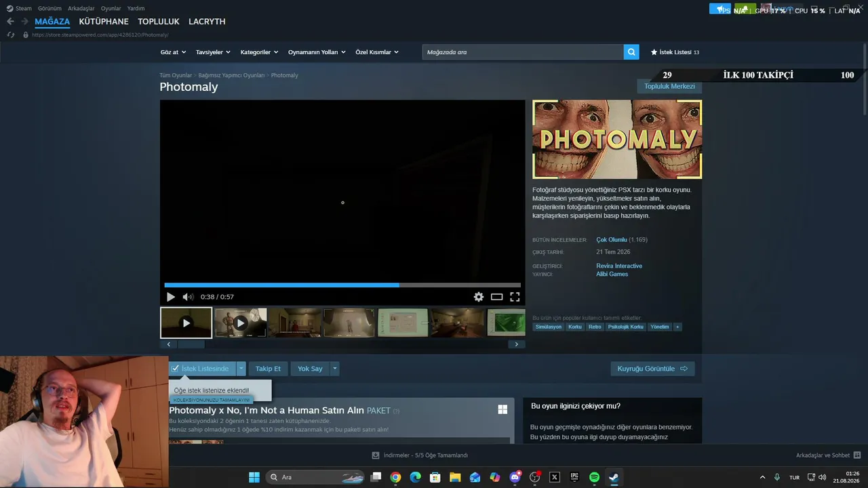Open the Oyunlar menu
Image resolution: width=868 pixels, height=488 pixels.
click(x=111, y=8)
